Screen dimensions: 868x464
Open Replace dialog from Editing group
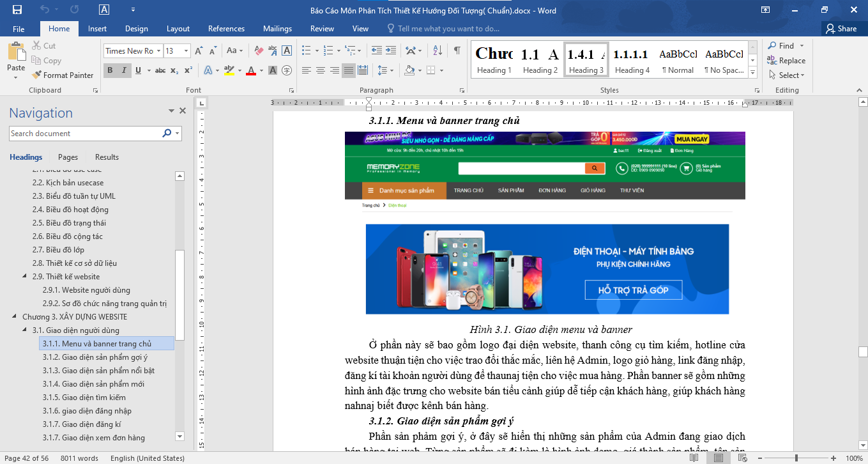click(x=786, y=61)
